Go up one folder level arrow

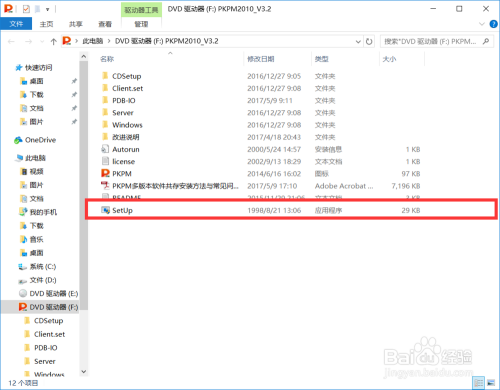coord(53,41)
